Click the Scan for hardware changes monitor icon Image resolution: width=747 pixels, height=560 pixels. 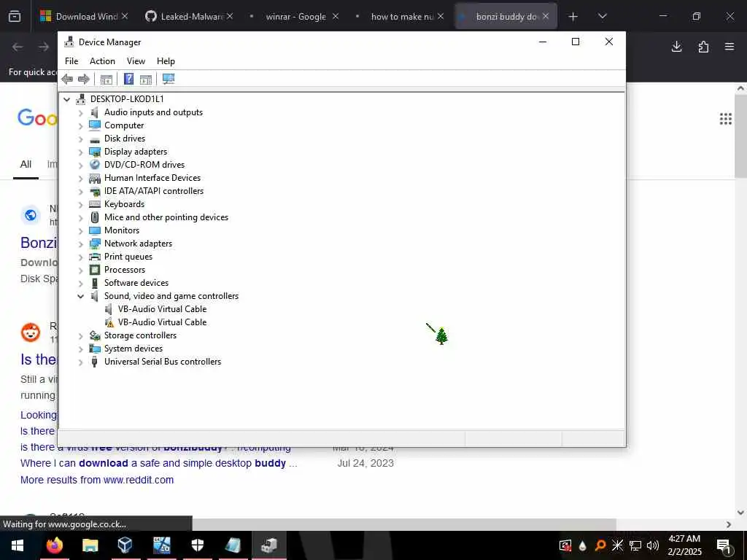[169, 79]
